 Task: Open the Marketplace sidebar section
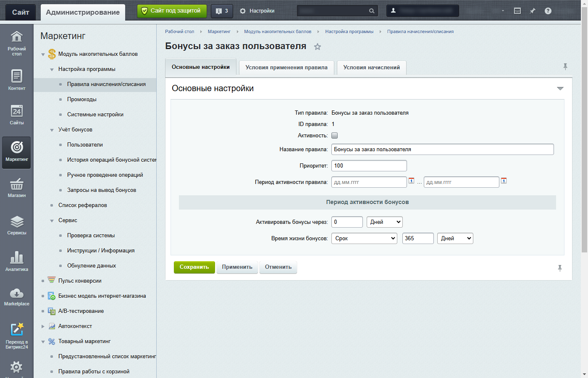[16, 296]
